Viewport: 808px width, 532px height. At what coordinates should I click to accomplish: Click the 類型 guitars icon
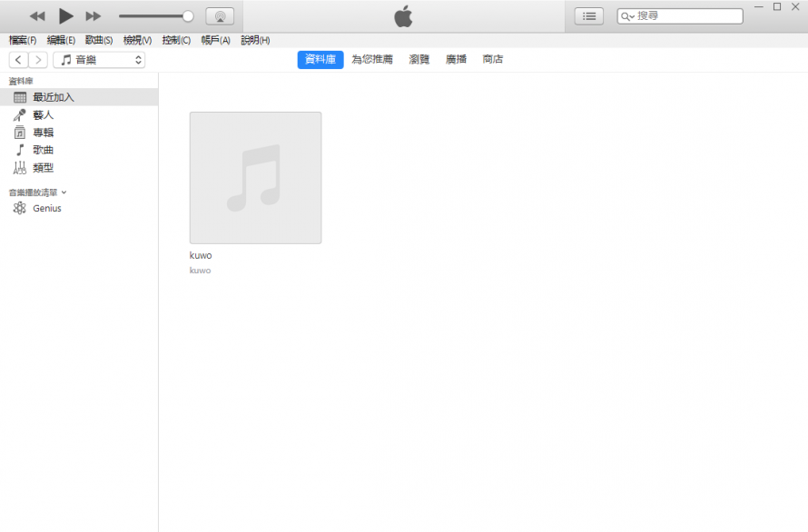point(20,168)
